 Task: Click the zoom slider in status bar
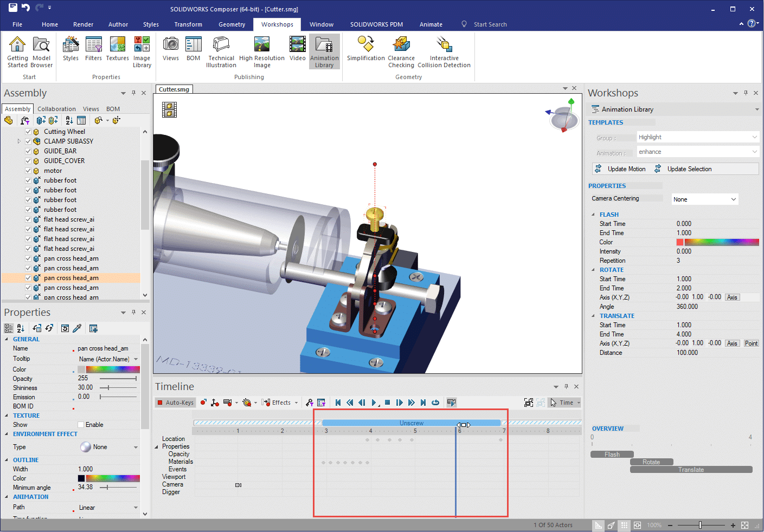701,525
